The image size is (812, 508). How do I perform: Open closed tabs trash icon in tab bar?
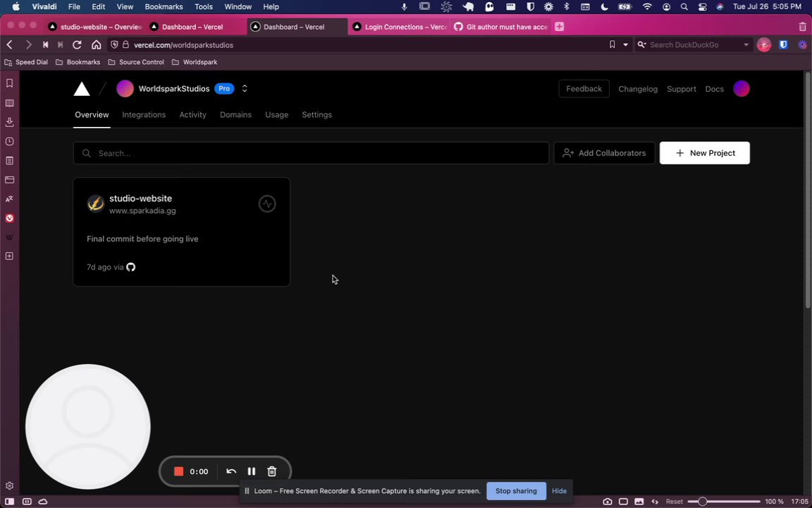click(x=802, y=27)
